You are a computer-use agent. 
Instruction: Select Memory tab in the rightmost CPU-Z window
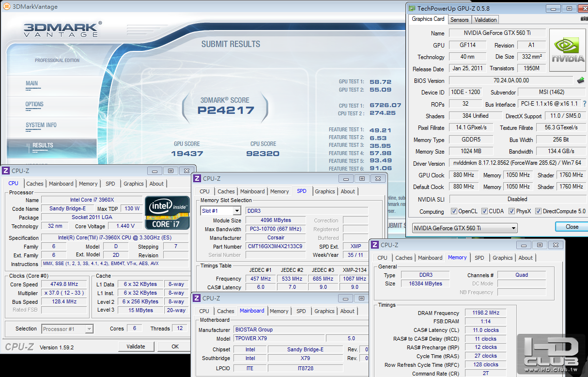click(x=457, y=257)
